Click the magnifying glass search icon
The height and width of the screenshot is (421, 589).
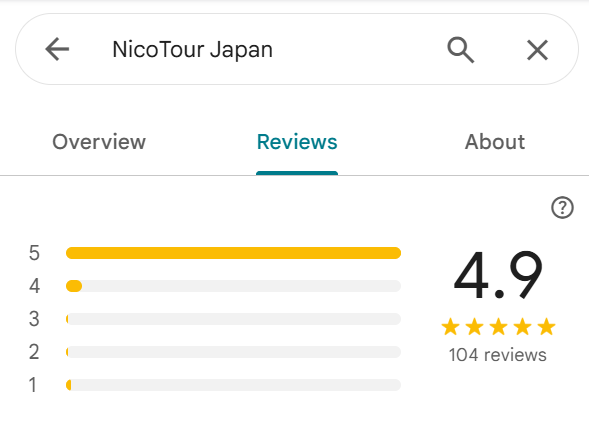coord(461,50)
